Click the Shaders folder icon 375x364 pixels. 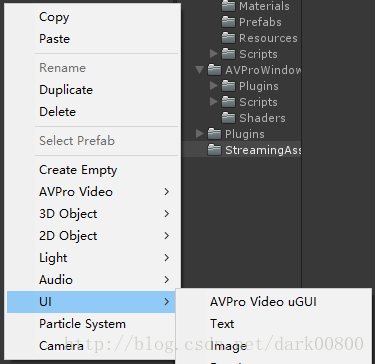(228, 118)
